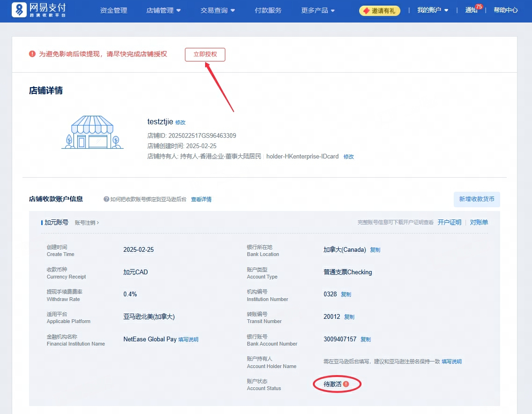532x414 pixels.
Task: Expand the 店铺管理 dropdown menu
Action: (163, 10)
